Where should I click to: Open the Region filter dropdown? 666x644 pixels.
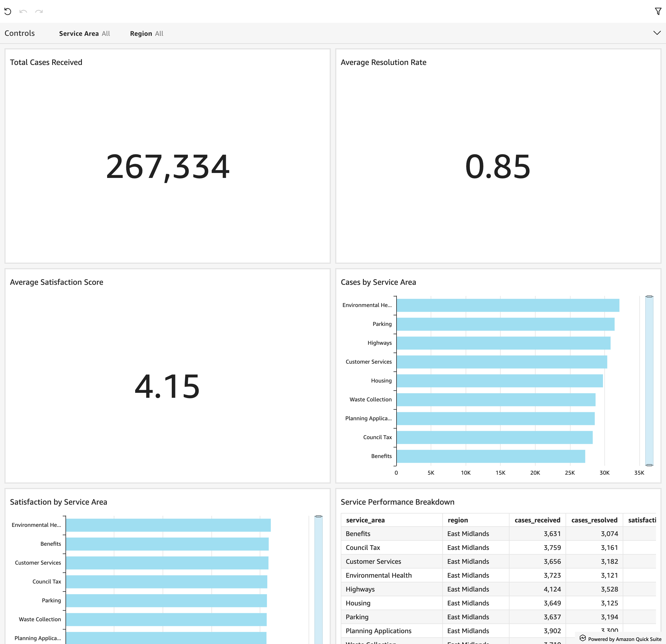tap(146, 33)
